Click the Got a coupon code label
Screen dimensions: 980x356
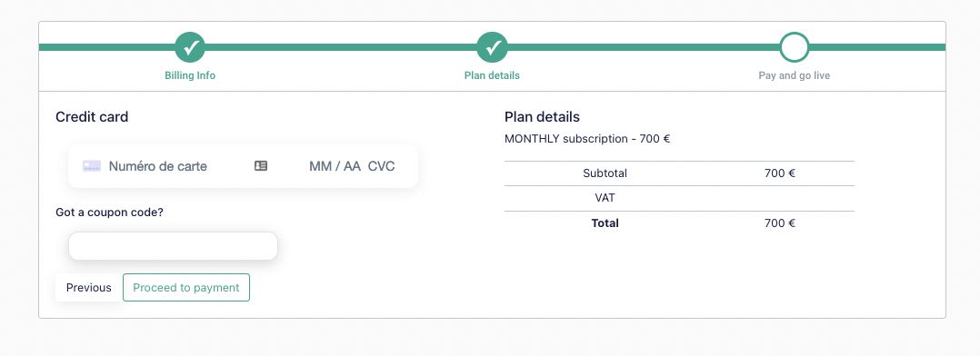tap(109, 213)
